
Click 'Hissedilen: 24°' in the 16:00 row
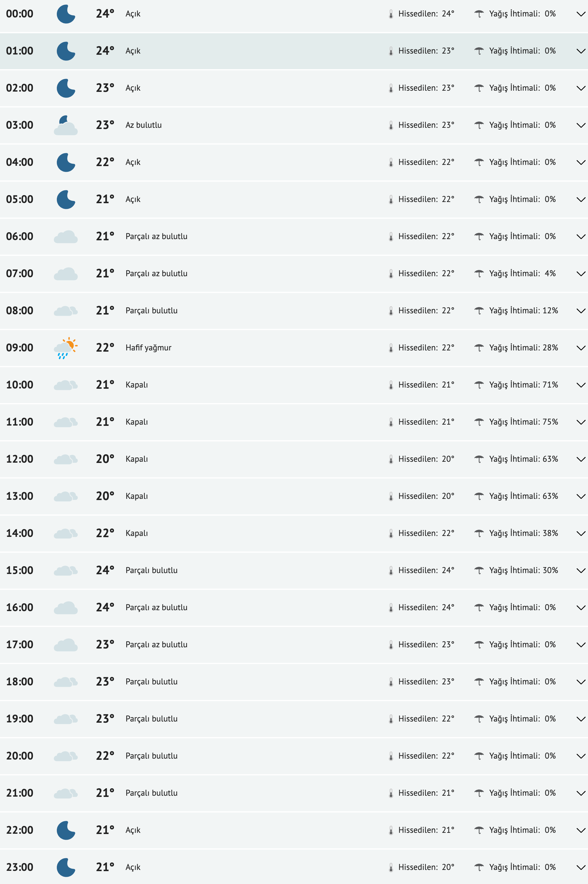click(426, 607)
